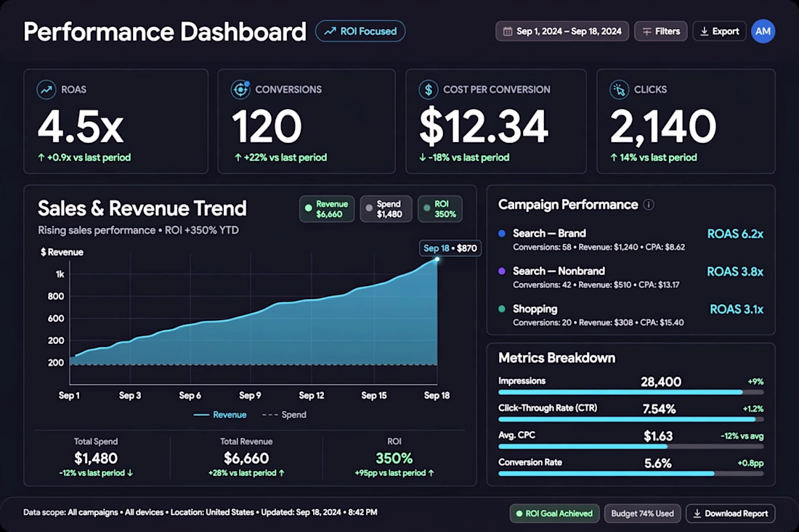Toggle Revenue in the chart legend

coord(220,415)
